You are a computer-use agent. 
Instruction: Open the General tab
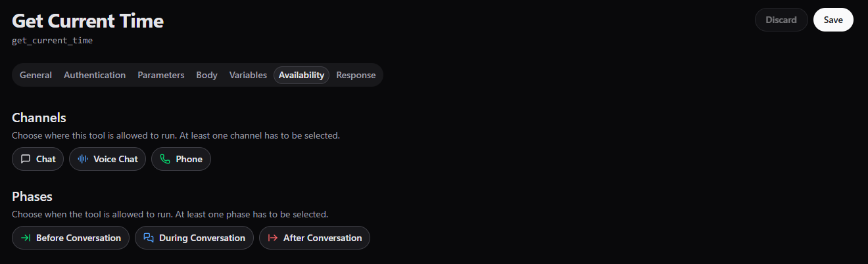coord(36,75)
